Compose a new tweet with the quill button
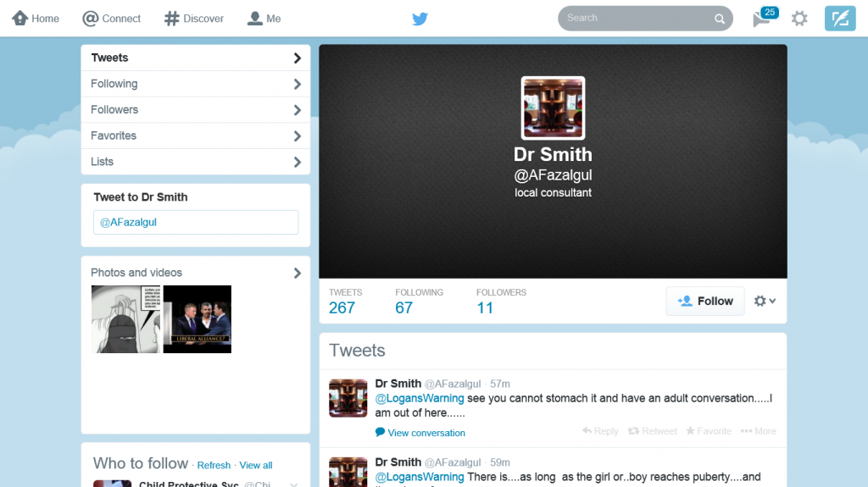Image resolution: width=868 pixels, height=487 pixels. [x=840, y=19]
